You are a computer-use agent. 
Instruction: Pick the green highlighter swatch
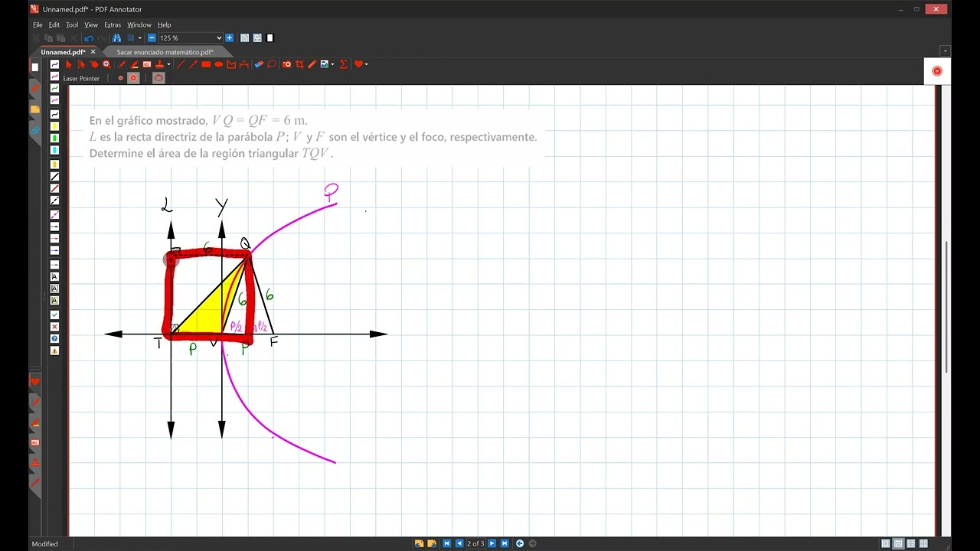coord(54,139)
